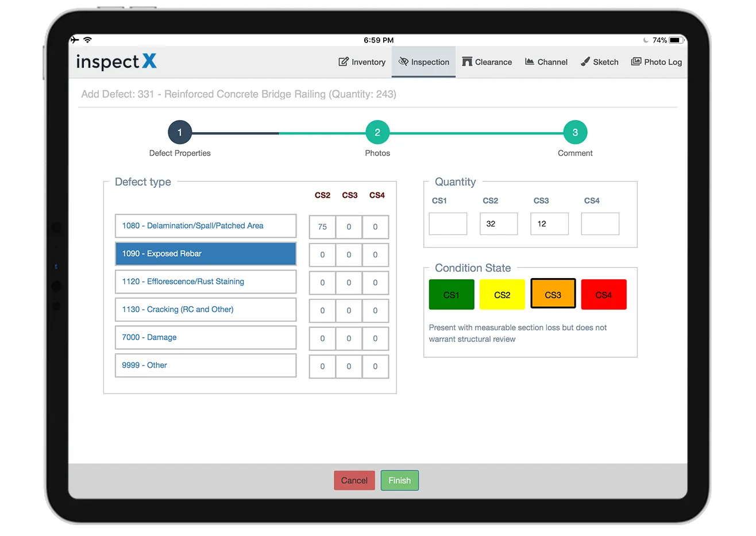
Task: Click the Cancel button
Action: click(x=354, y=480)
